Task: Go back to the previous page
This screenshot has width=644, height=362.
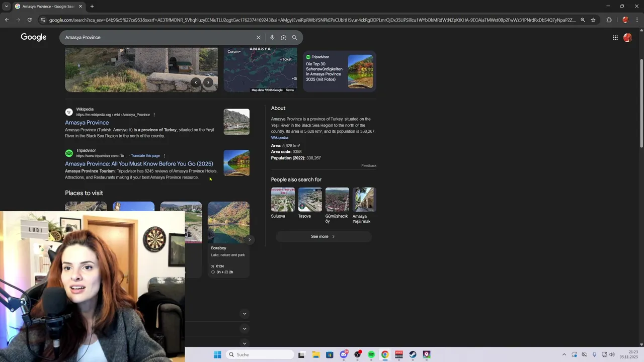Action: pyautogui.click(x=7, y=20)
